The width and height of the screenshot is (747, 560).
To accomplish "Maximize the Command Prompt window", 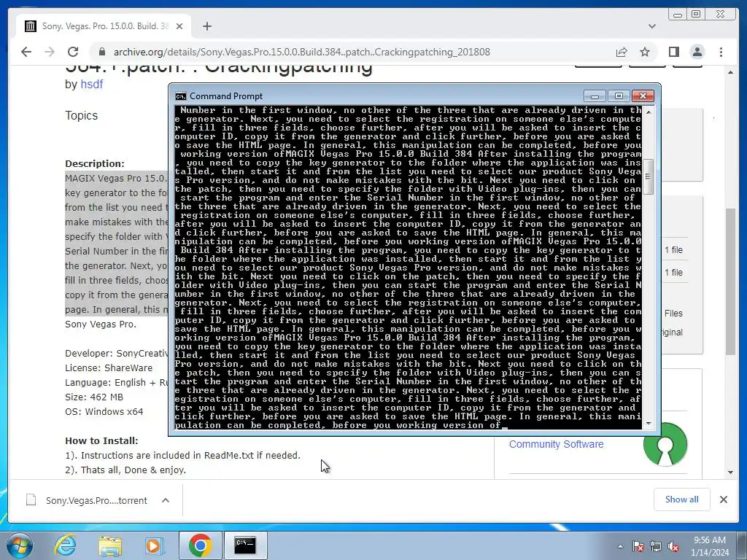I will point(619,96).
